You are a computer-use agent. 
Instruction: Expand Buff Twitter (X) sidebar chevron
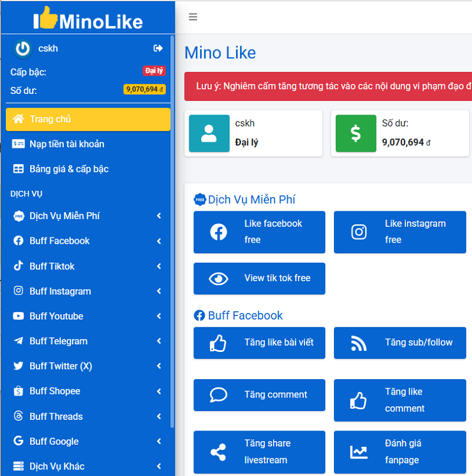tap(159, 366)
